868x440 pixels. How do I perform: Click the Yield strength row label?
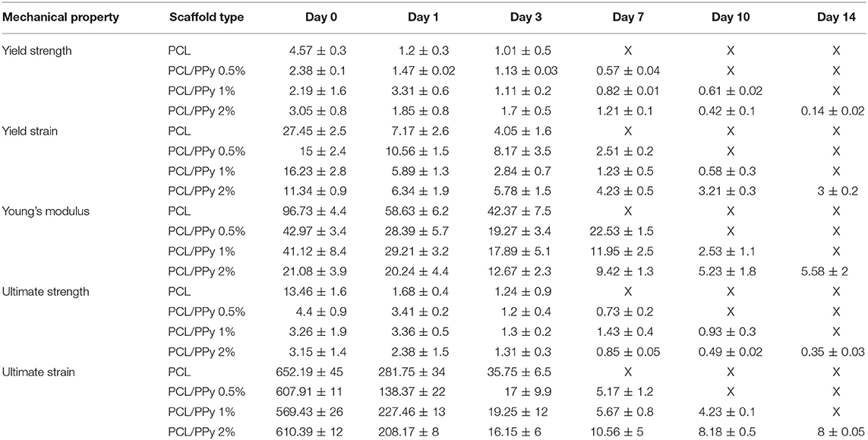pos(36,51)
